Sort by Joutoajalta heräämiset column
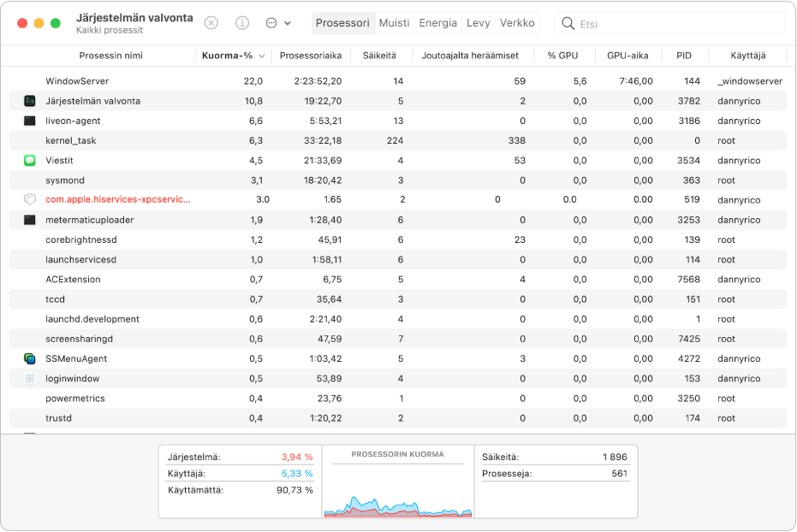This screenshot has height=532, width=797. (x=470, y=56)
